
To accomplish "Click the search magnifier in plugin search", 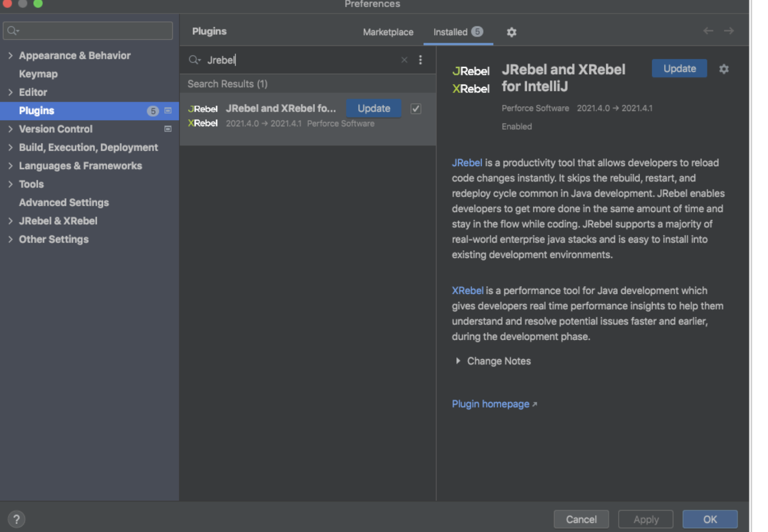I will 194,60.
